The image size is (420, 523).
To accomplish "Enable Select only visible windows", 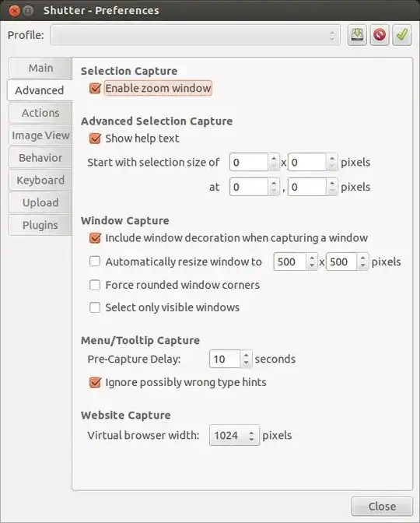I will pos(95,307).
